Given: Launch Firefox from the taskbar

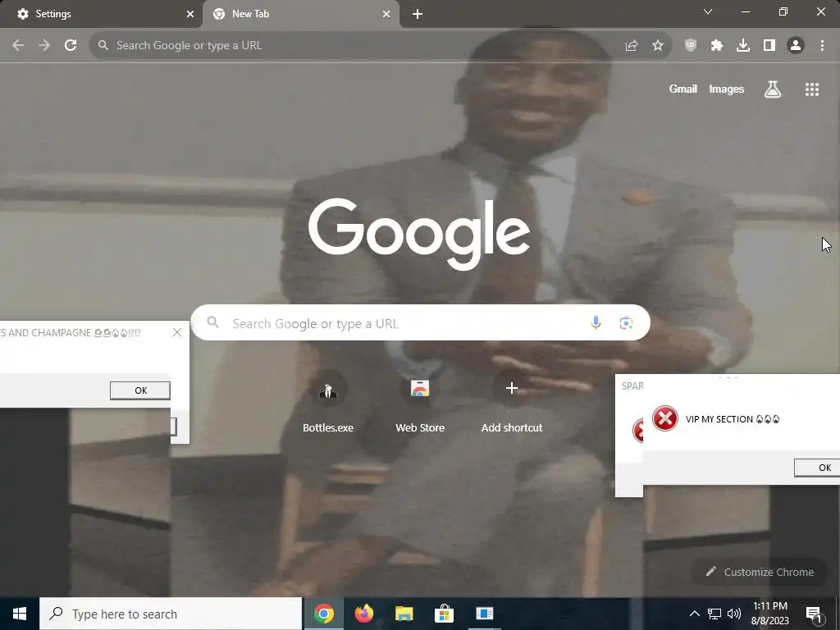Looking at the screenshot, I should coord(364,614).
